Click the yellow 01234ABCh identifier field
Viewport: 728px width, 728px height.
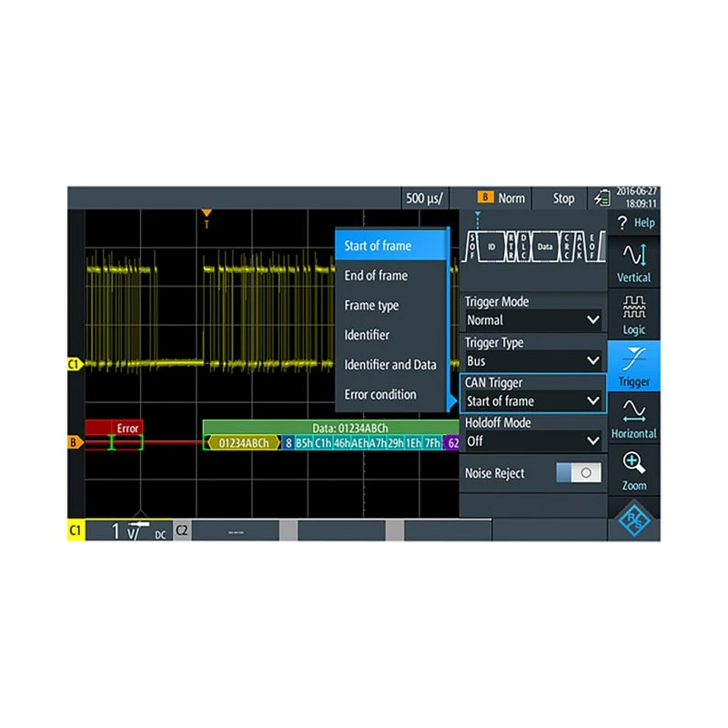243,443
